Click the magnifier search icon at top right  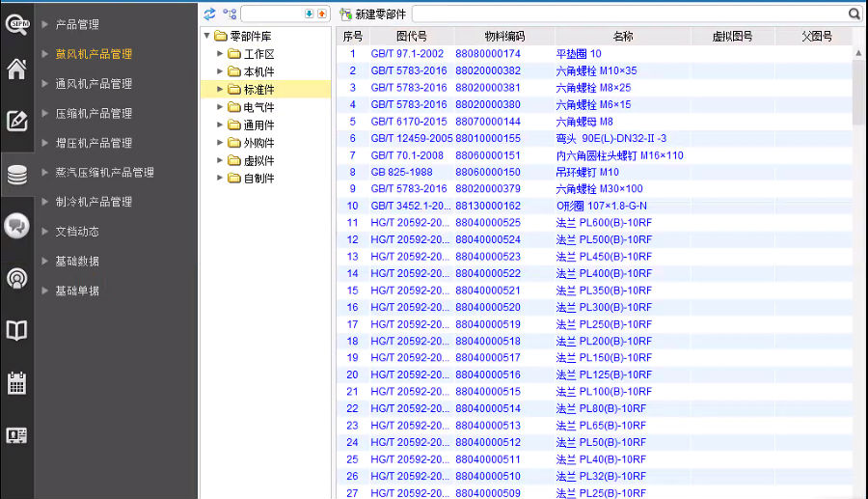[x=854, y=14]
